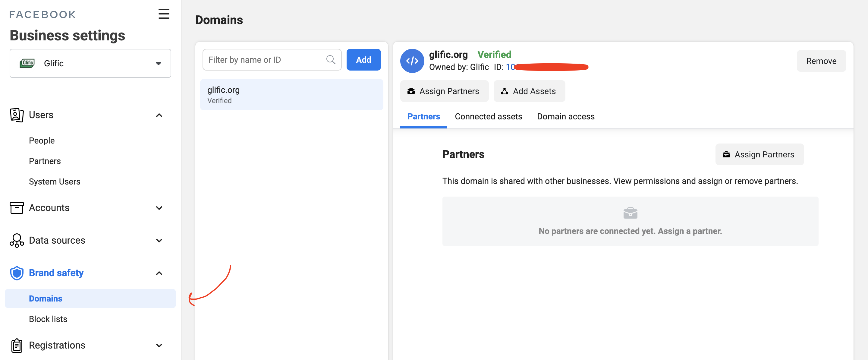This screenshot has height=360, width=868.
Task: Click the Remove domain button
Action: coord(821,61)
